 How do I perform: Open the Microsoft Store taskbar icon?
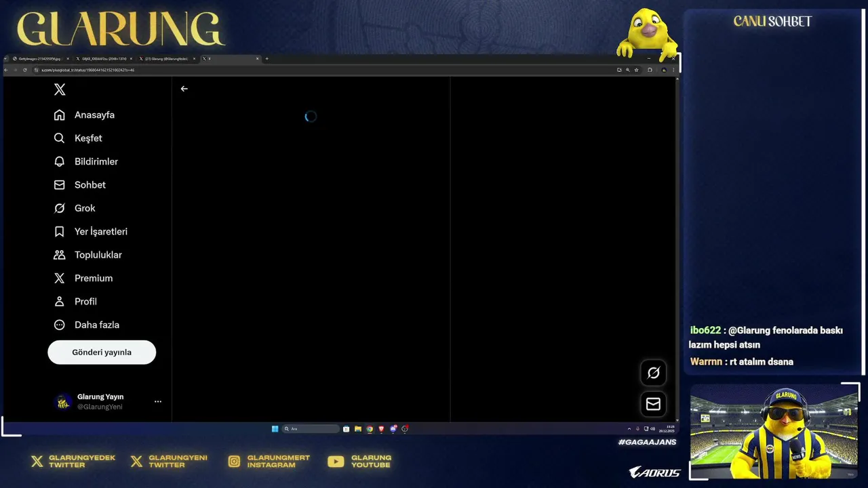(346, 429)
